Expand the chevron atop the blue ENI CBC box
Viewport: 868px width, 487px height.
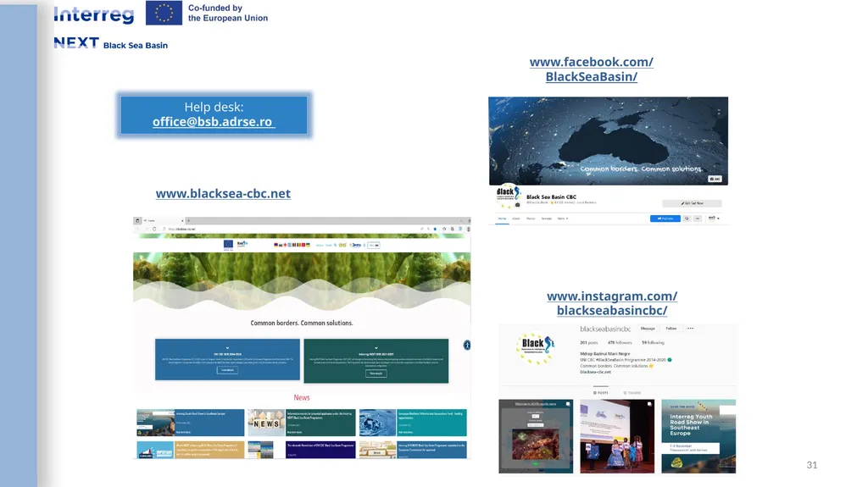tap(227, 348)
